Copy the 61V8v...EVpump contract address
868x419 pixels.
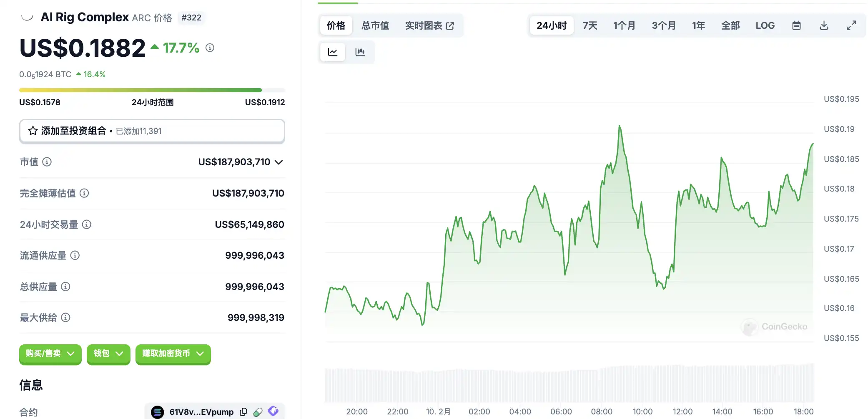coord(243,412)
